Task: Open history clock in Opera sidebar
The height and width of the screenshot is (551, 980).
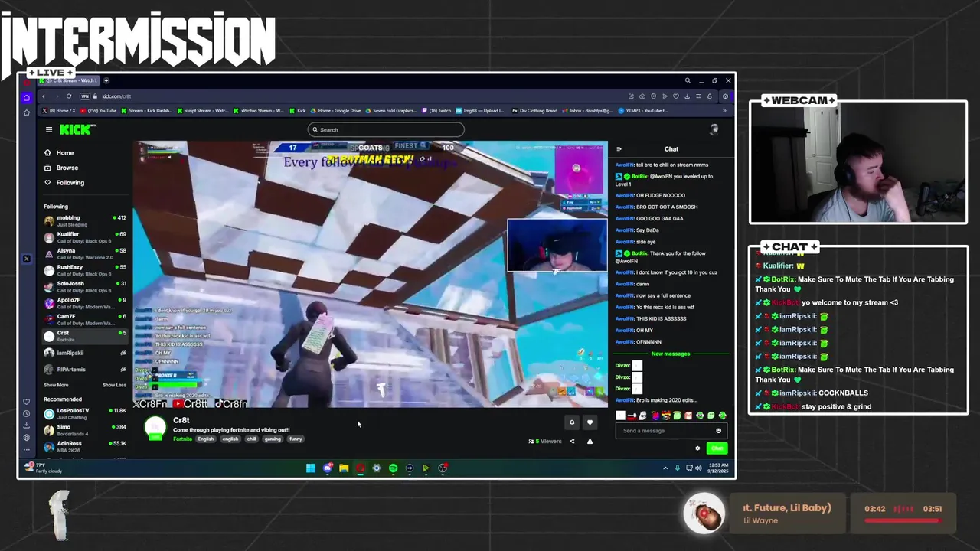Action: point(27,413)
